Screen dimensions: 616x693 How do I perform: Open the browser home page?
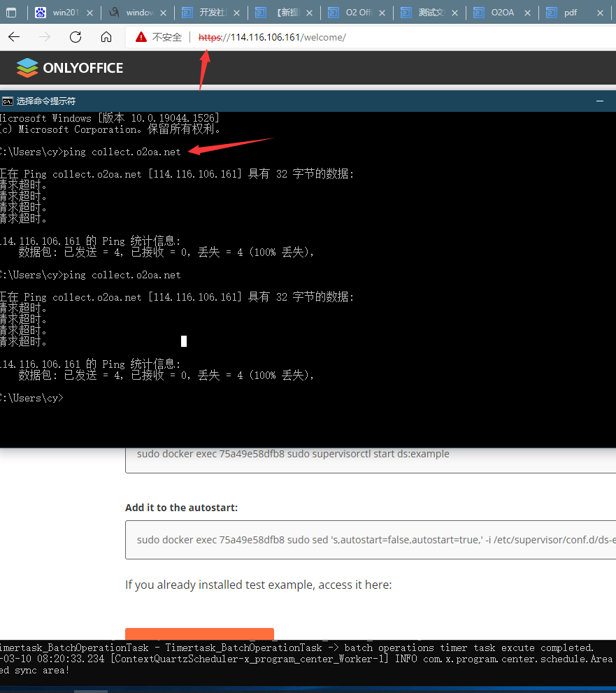tap(106, 37)
